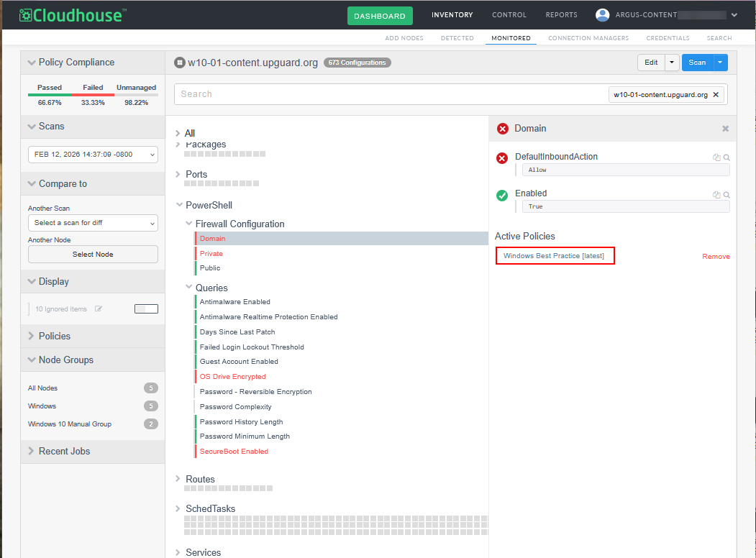Viewport: 756px width, 558px height.
Task: Click the Remove policy link
Action: click(x=716, y=257)
